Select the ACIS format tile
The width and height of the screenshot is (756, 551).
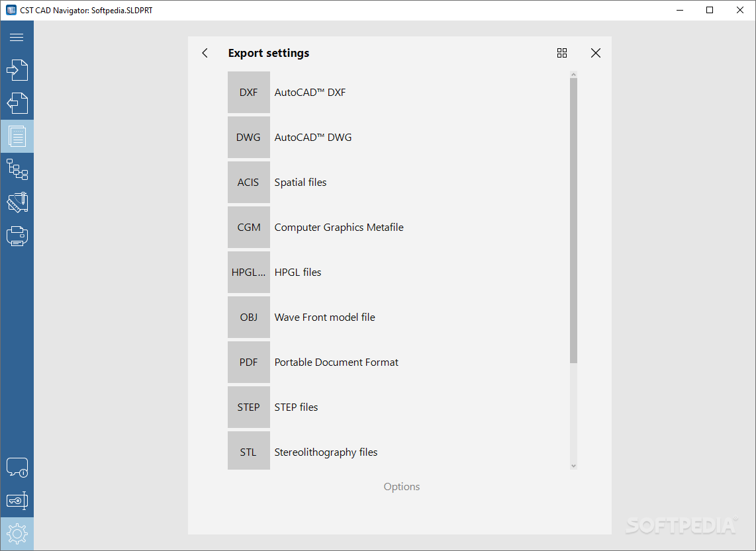pyautogui.click(x=249, y=182)
